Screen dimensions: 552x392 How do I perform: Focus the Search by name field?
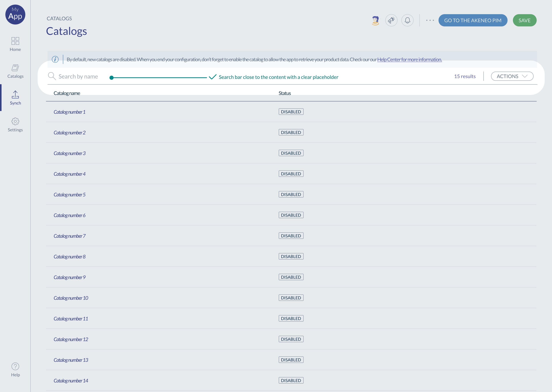click(x=78, y=77)
